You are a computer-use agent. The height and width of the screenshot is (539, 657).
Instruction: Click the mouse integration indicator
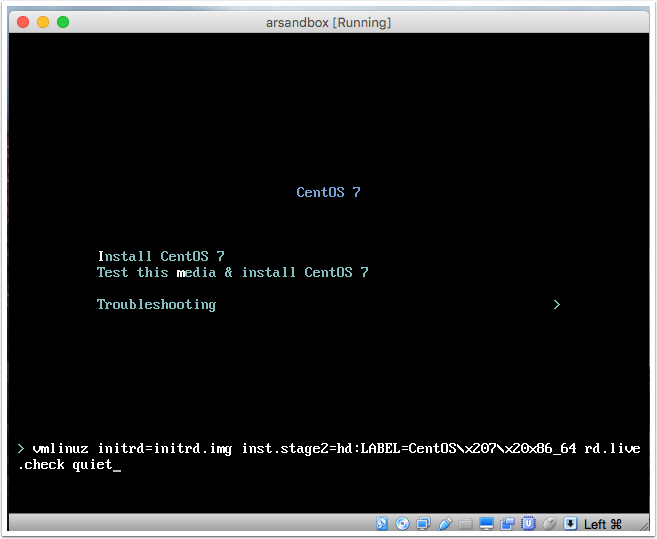[x=549, y=523]
